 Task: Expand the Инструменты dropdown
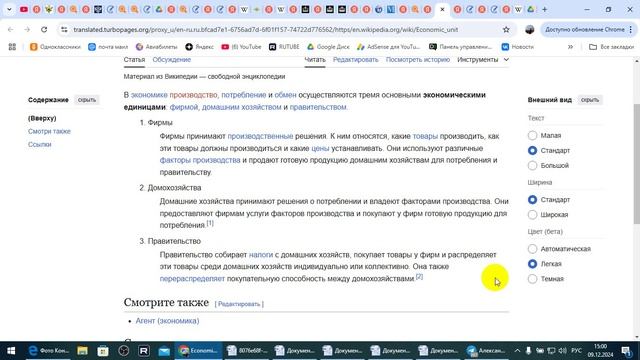click(483, 60)
